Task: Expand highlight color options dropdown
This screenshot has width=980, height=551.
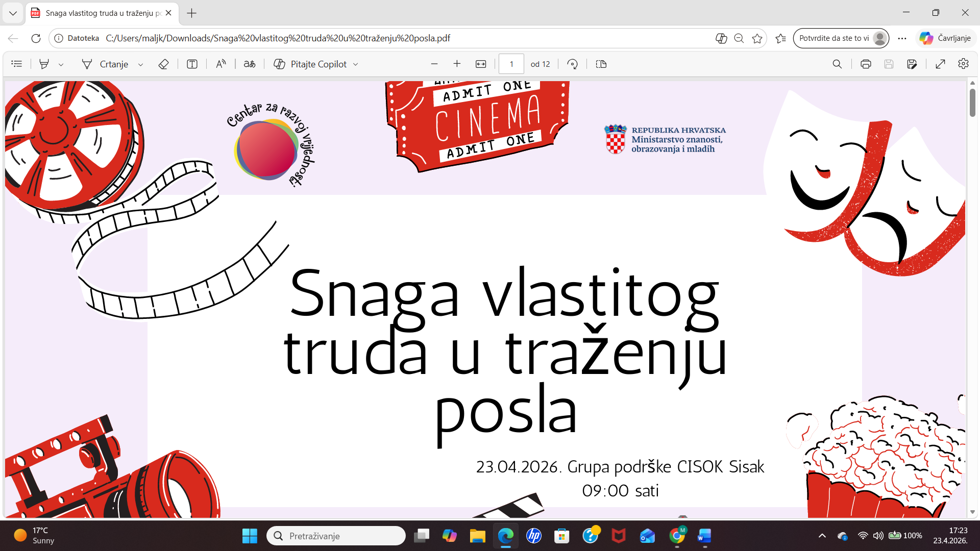Action: tap(61, 64)
